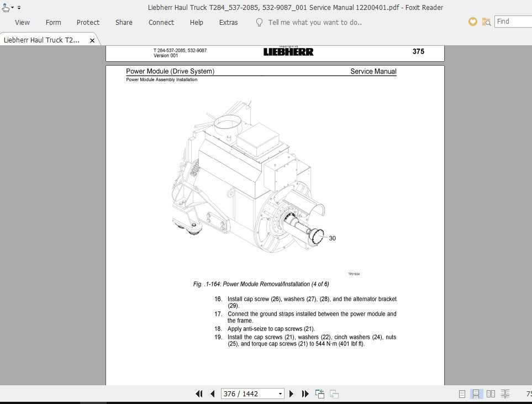Viewport: 532px width, 404px height.
Task: Go to the next page
Action: (x=291, y=394)
